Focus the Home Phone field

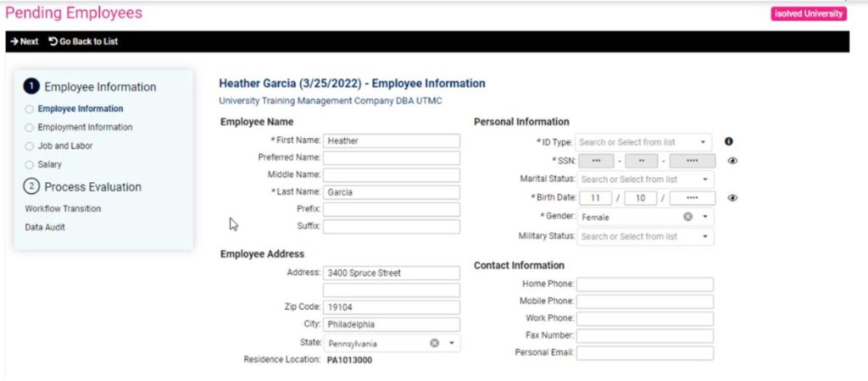645,284
